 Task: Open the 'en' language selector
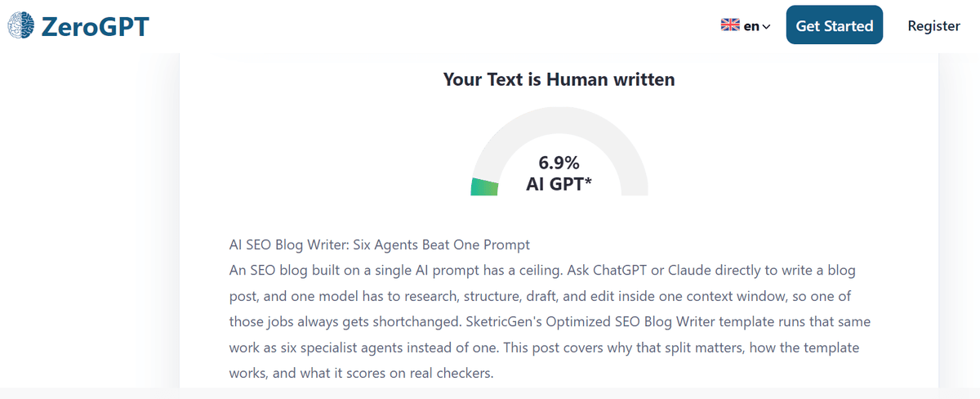[746, 25]
